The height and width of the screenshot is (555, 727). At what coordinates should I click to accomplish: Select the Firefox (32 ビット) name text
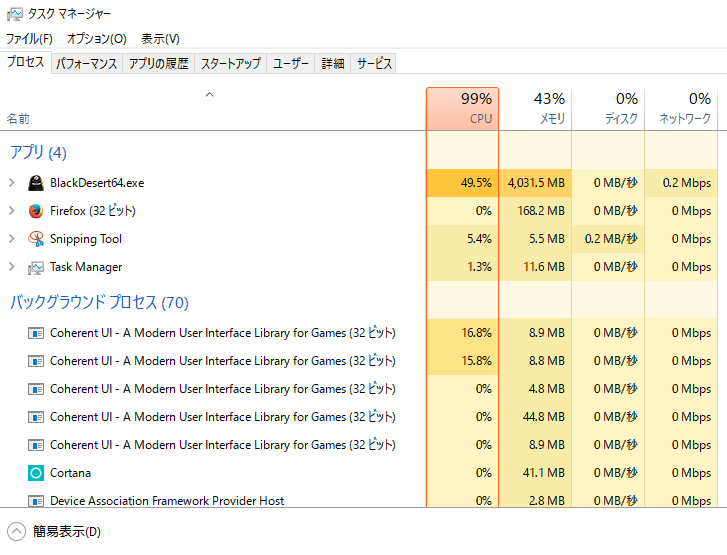tap(93, 211)
